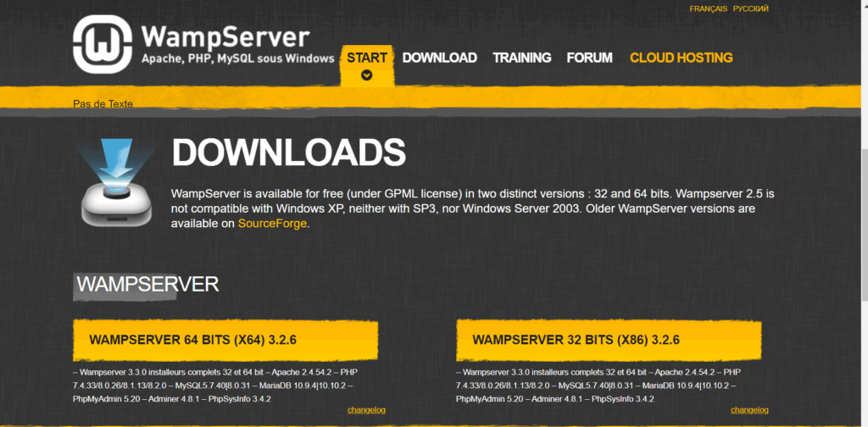Download WAMPSERVER 32 BITS (X86) 3.2.6
Viewport: 868px width, 427px height.
click(609, 340)
